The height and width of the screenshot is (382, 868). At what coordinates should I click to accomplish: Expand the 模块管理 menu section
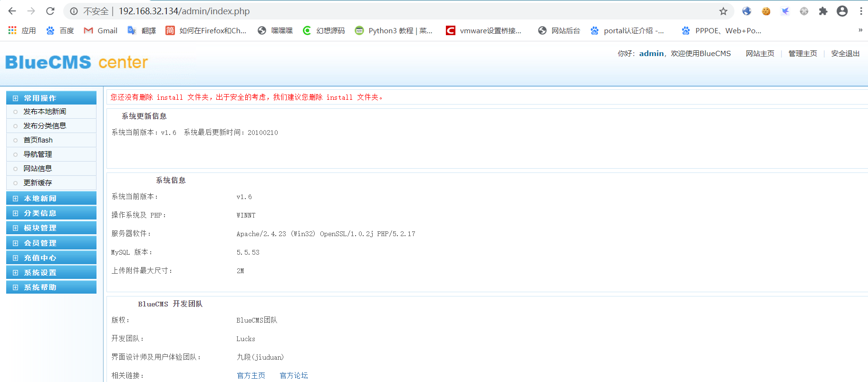[x=51, y=228]
